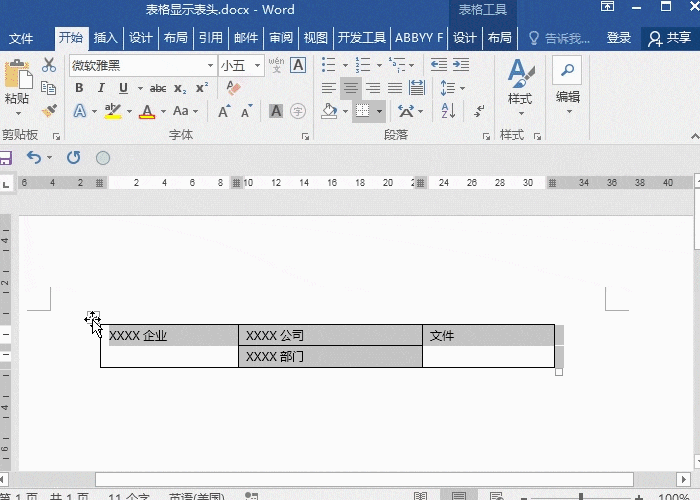700x500 pixels.
Task: Toggle Center alignment
Action: click(x=350, y=88)
